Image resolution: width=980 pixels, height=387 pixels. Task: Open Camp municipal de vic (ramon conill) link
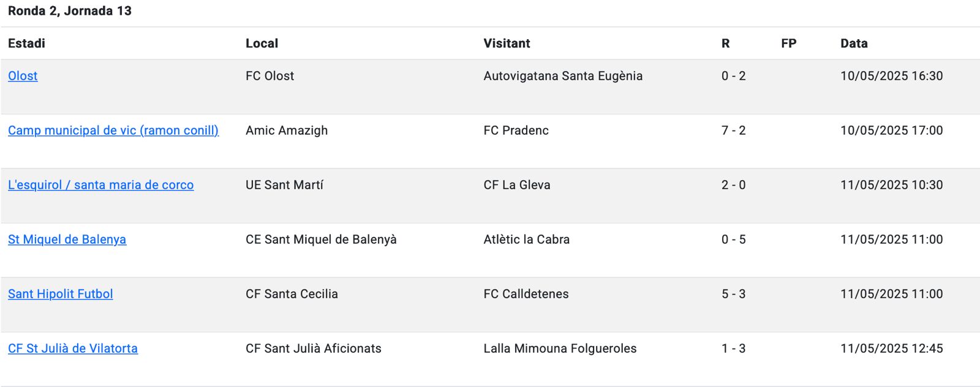[x=113, y=130]
